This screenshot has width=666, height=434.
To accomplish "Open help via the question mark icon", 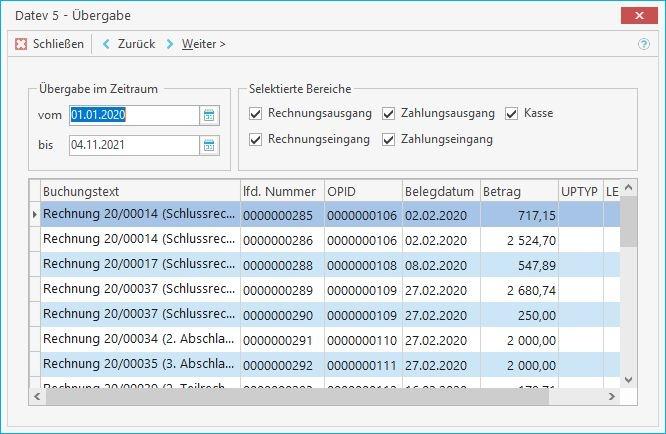I will pos(644,44).
